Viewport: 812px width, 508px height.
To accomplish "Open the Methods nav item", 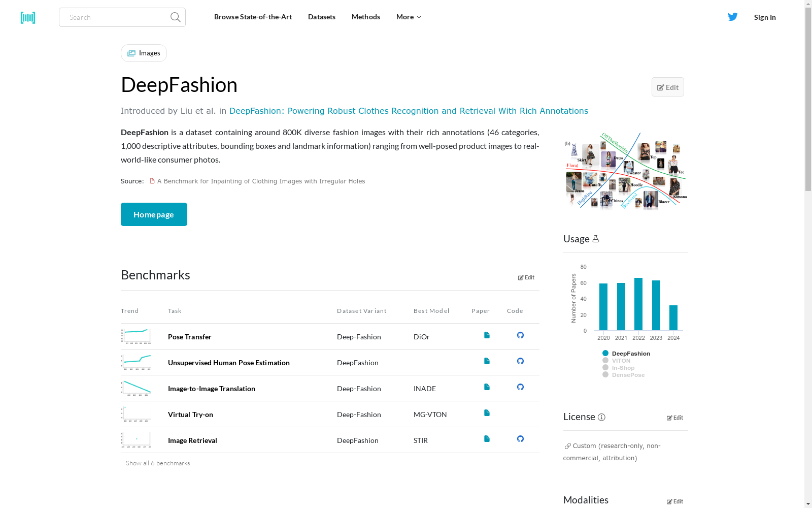I will 366,17.
